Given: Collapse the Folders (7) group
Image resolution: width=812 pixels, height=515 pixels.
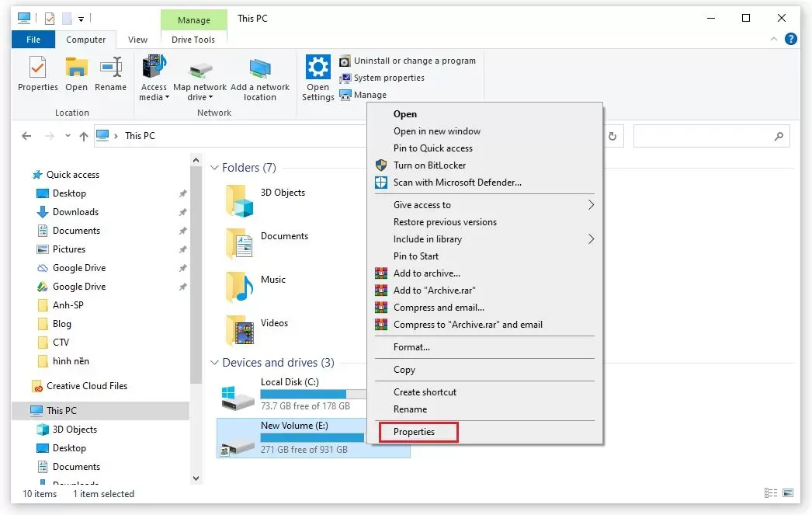Looking at the screenshot, I should pos(215,168).
